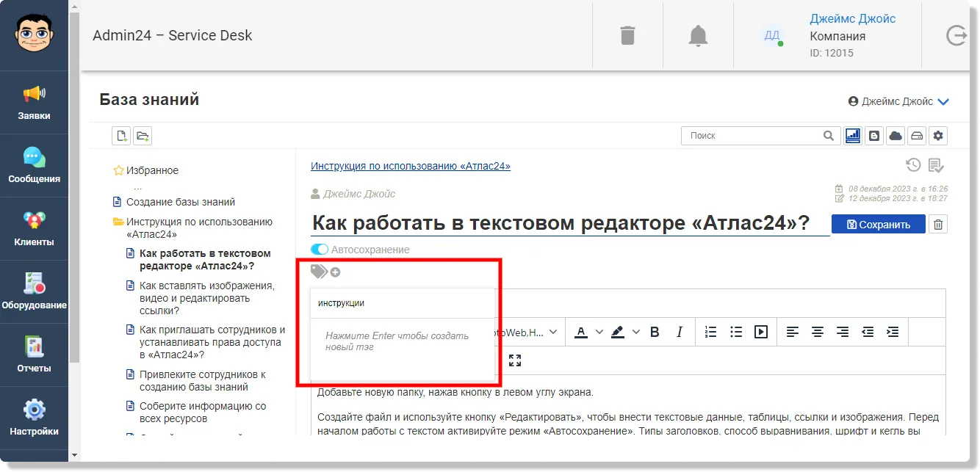Image resolution: width=980 pixels, height=472 pixels.
Task: View the article version history clock icon
Action: tap(913, 165)
